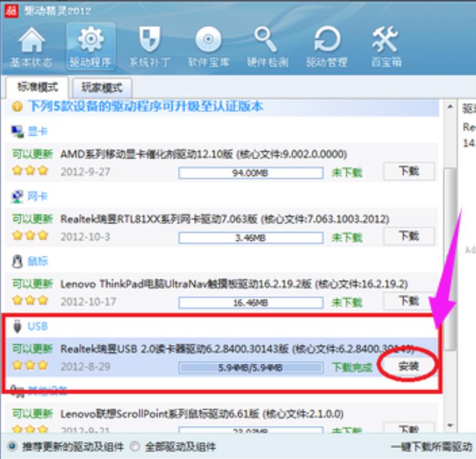Click the 显卡 category monitor icon

pos(17,131)
